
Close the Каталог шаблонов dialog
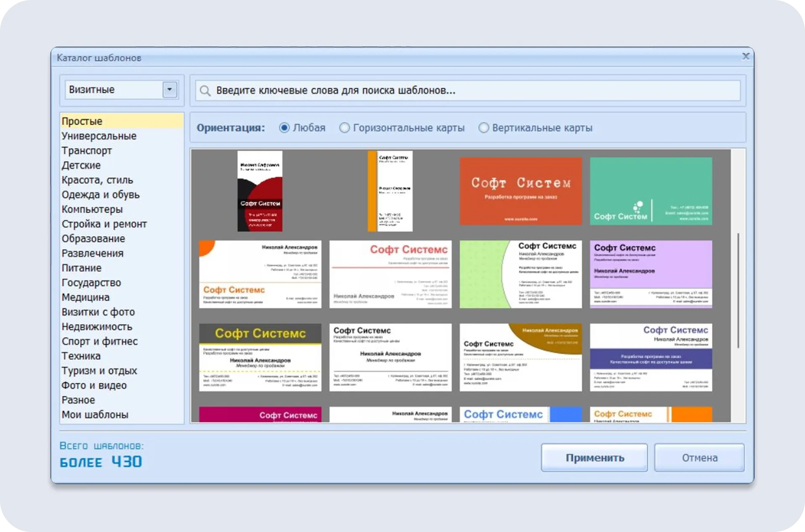point(745,56)
